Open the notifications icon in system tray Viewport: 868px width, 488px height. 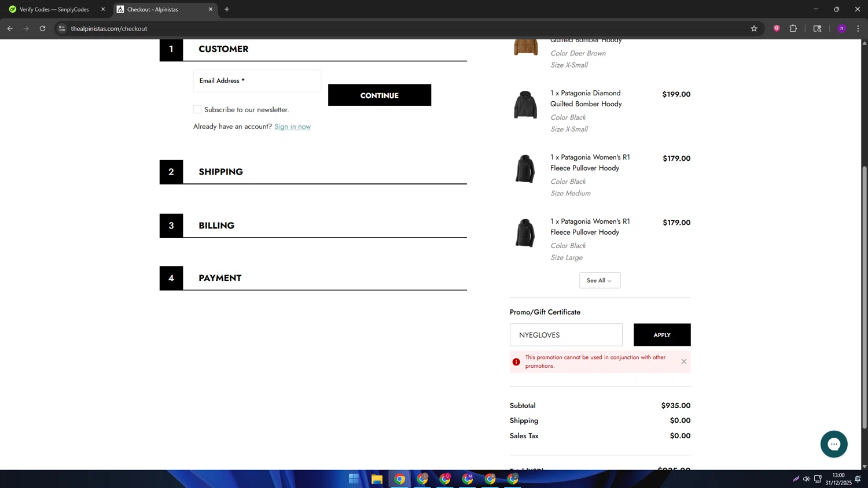pos(858,479)
